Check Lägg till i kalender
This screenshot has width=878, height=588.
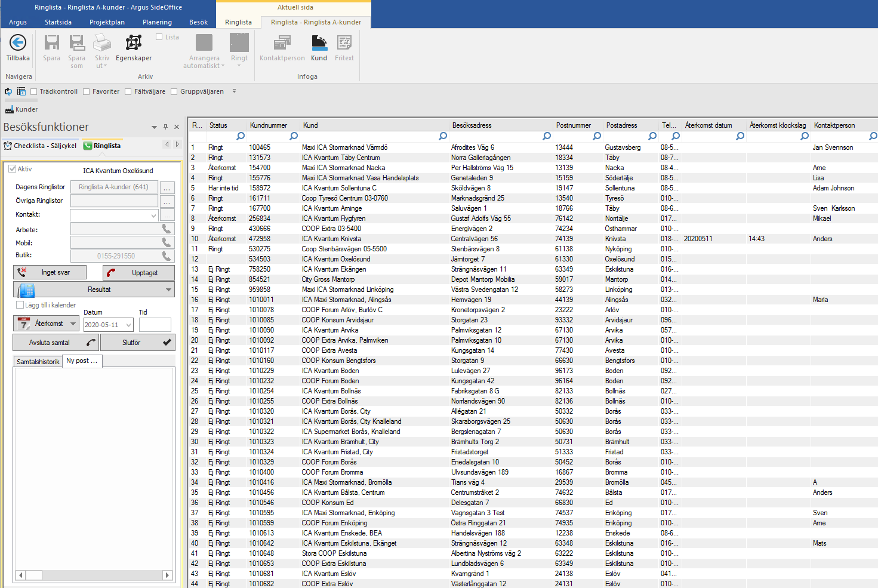[20, 305]
